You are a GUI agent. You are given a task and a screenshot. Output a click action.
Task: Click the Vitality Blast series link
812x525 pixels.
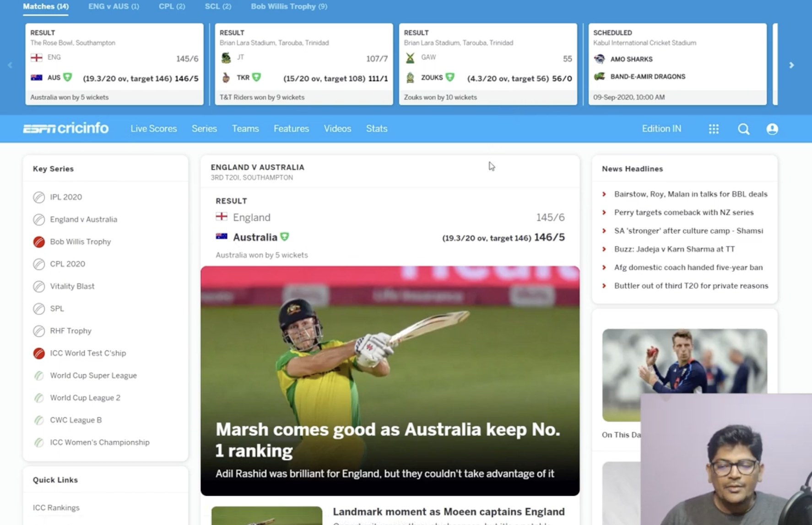point(72,286)
